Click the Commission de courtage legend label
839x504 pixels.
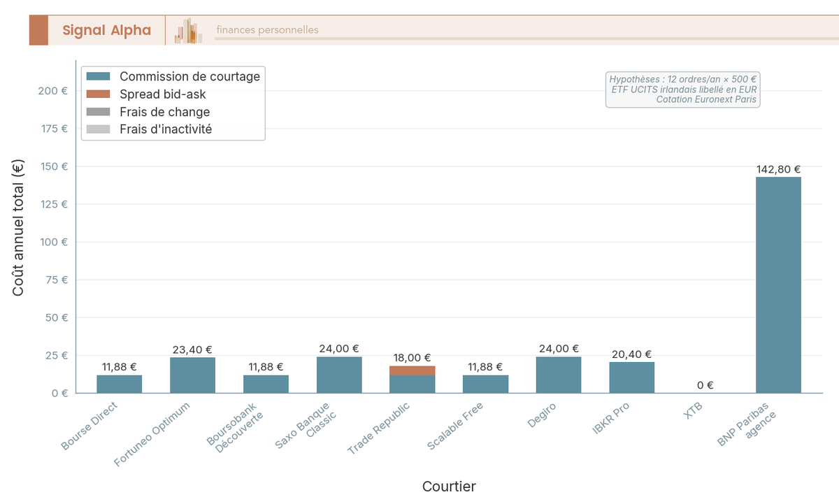coord(189,77)
